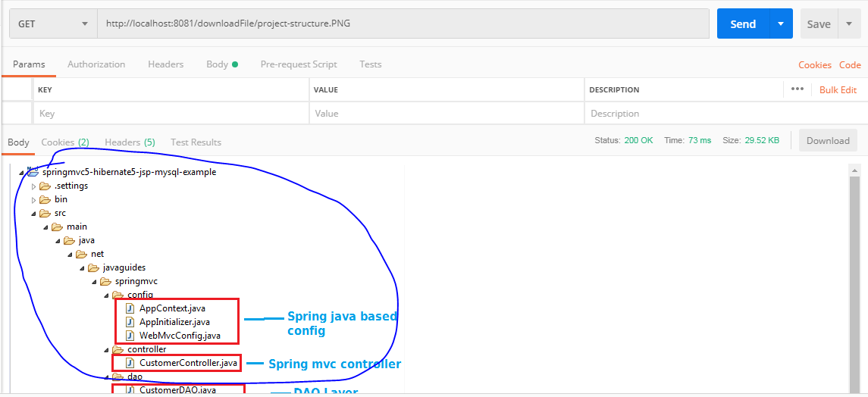
Task: Switch to the Authorization tab
Action: [x=96, y=64]
